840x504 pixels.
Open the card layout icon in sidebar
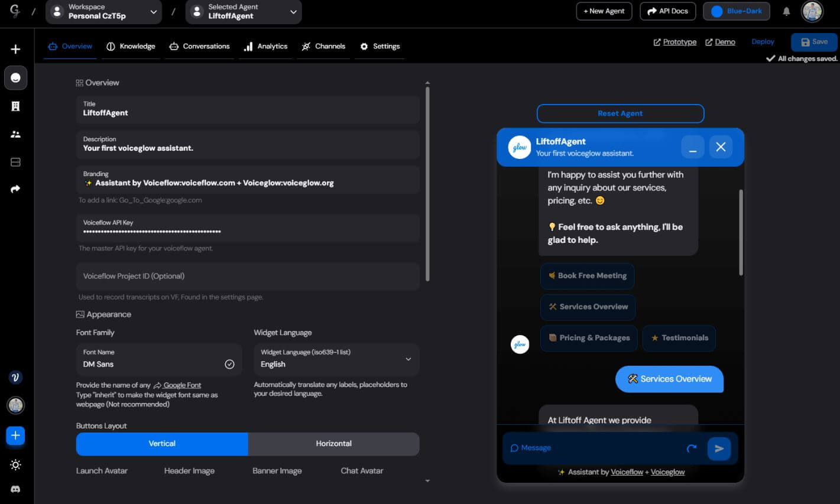click(16, 162)
